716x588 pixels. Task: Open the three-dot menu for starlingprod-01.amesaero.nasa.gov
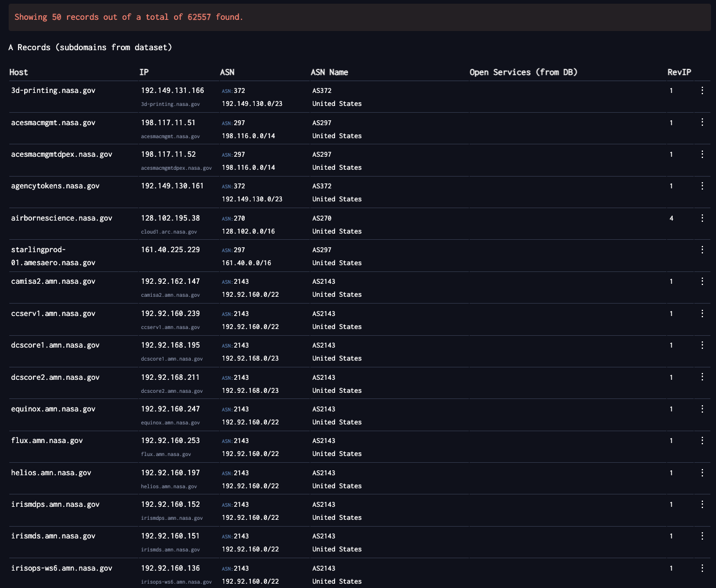point(702,250)
